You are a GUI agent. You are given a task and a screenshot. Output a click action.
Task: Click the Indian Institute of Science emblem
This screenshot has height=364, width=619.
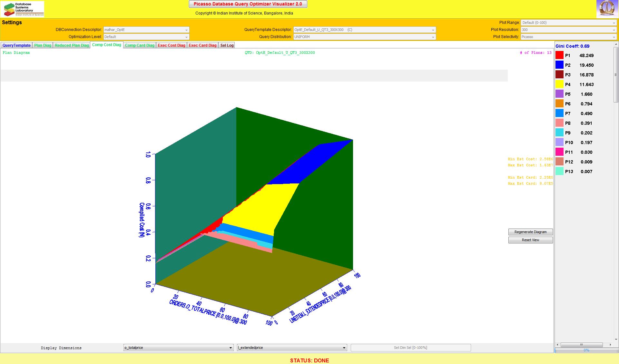607,9
